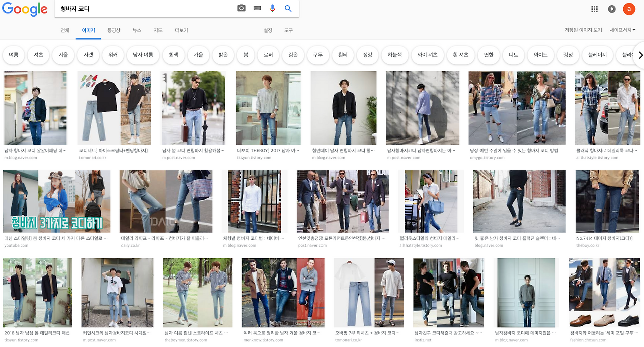Screen dimensions: 644x347
Task: Filter by 흰 셔츠 chip
Action: point(460,55)
